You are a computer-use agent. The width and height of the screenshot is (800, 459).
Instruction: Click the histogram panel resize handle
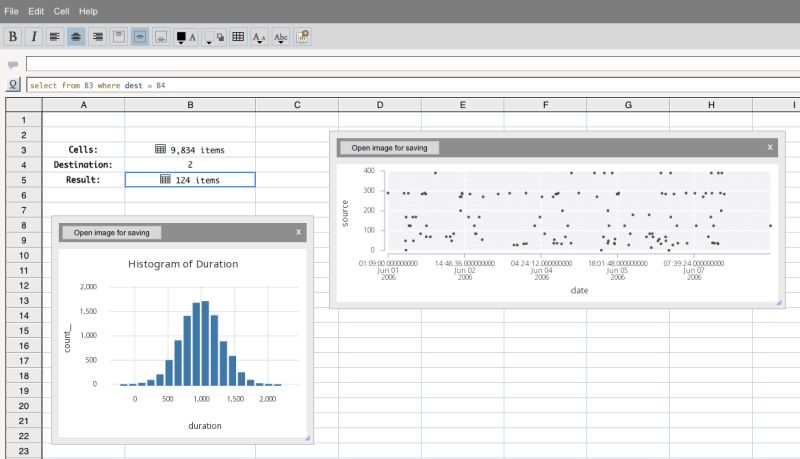308,438
